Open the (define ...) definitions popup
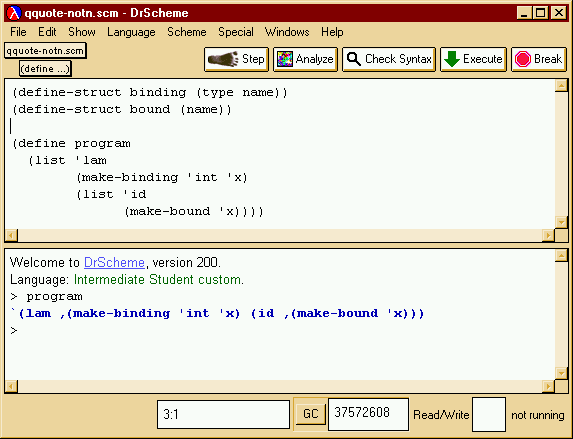The height and width of the screenshot is (439, 573). (x=45, y=69)
